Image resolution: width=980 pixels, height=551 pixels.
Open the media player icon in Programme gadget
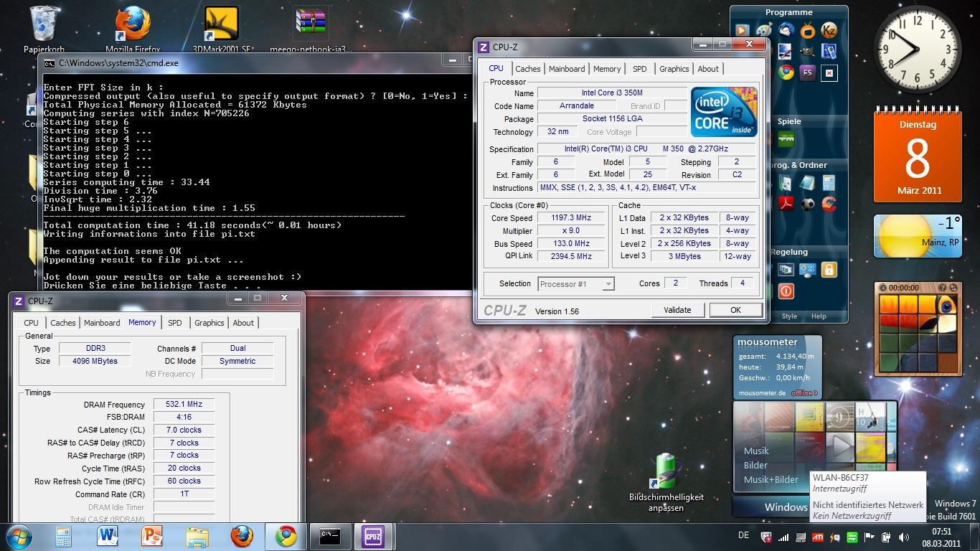[742, 30]
